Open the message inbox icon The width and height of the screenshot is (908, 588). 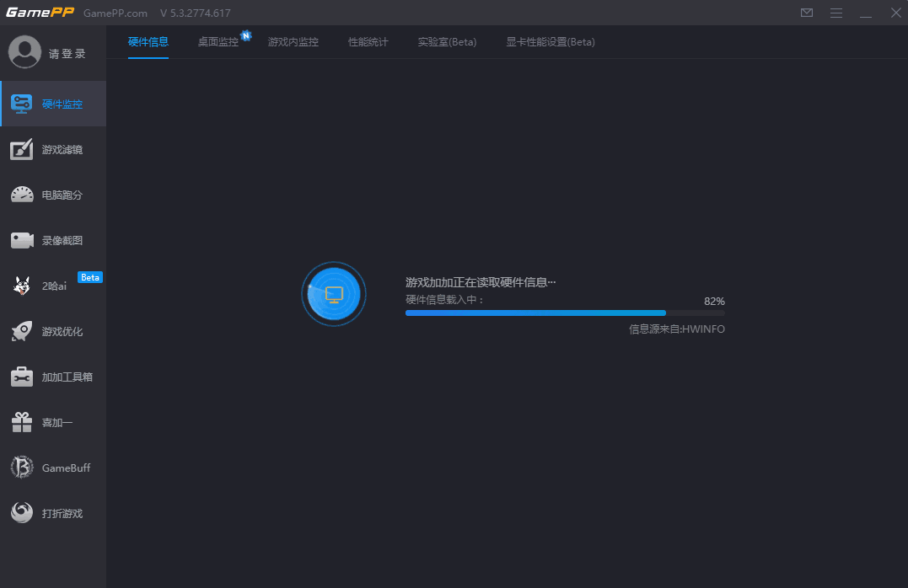pyautogui.click(x=807, y=13)
